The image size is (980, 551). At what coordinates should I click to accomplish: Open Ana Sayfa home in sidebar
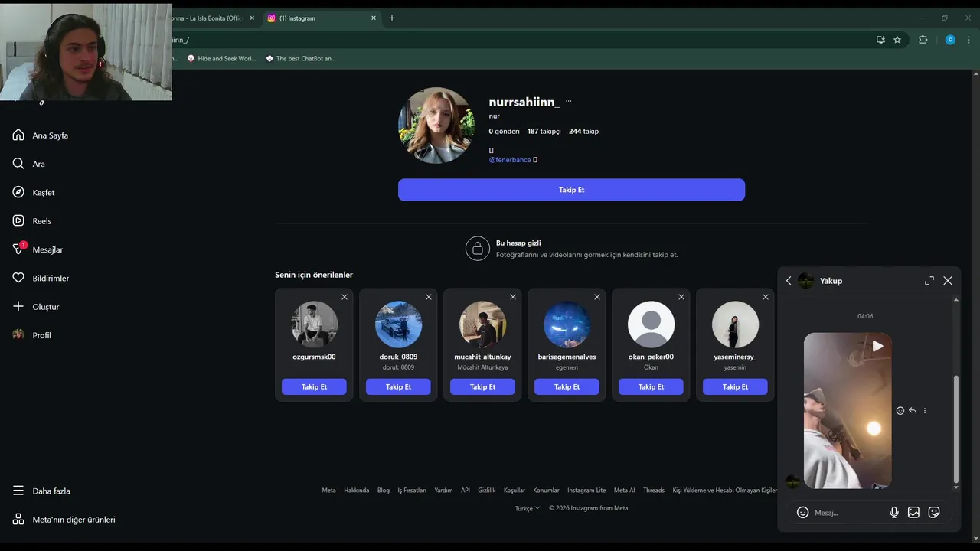[x=41, y=135]
